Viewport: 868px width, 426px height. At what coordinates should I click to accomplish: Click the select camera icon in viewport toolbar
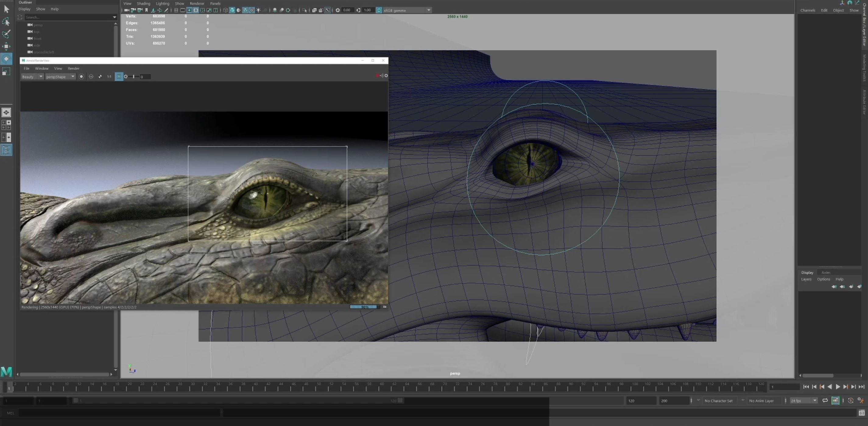(x=127, y=10)
